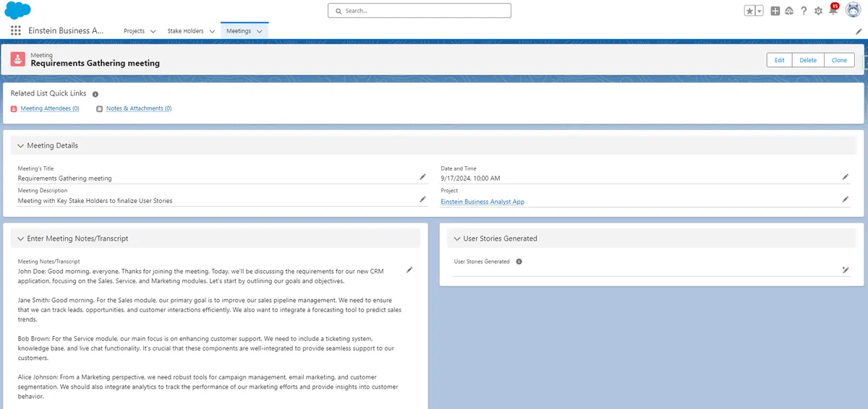Click in the global Search box
Image resolution: width=868 pixels, height=409 pixels.
coord(420,11)
